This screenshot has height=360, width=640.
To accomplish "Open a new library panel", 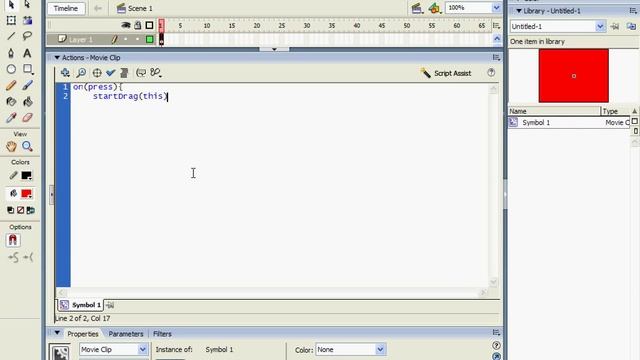I will click(x=631, y=27).
